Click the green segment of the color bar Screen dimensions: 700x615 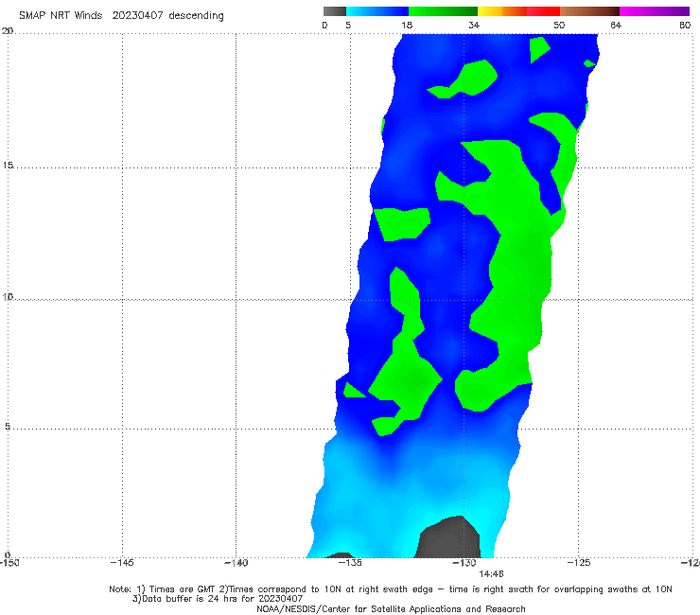click(x=443, y=11)
